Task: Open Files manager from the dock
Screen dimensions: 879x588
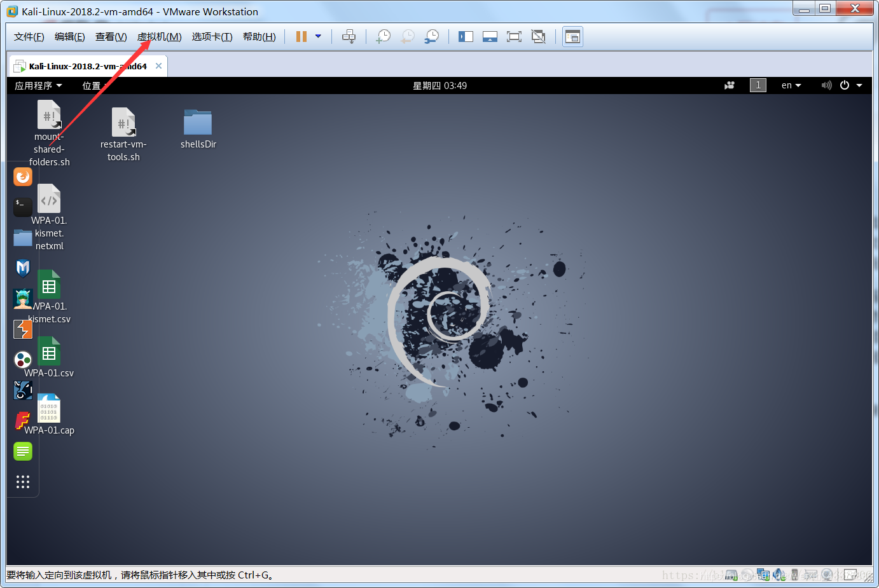Action: pos(23,238)
